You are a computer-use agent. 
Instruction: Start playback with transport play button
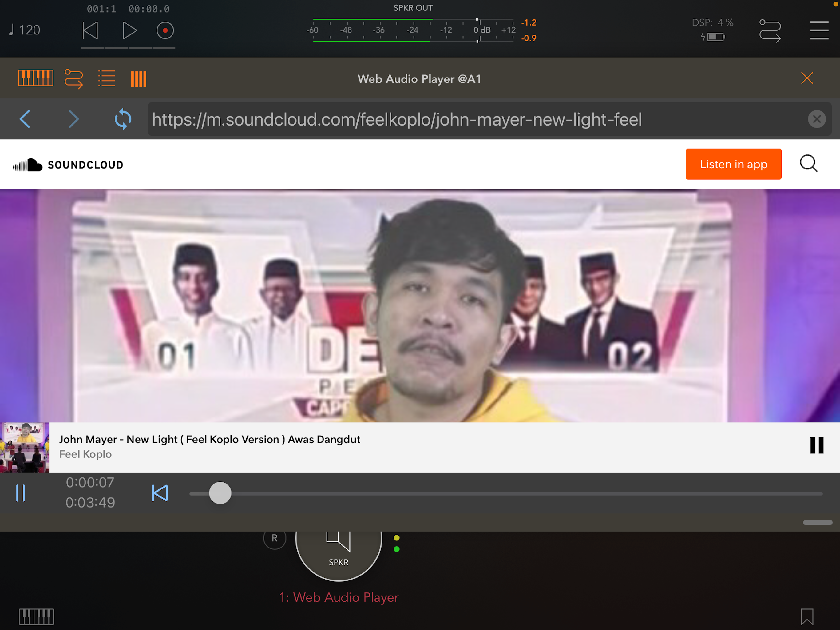(129, 30)
